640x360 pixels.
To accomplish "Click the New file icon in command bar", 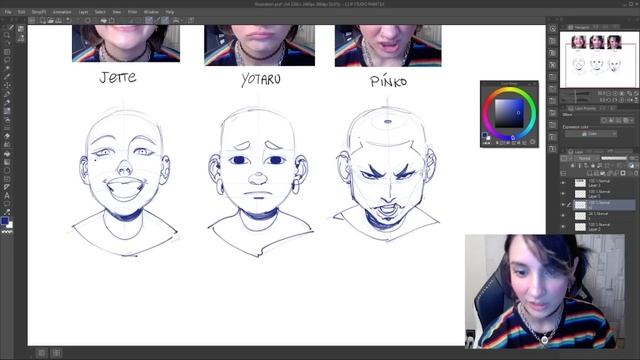I will [42, 20].
